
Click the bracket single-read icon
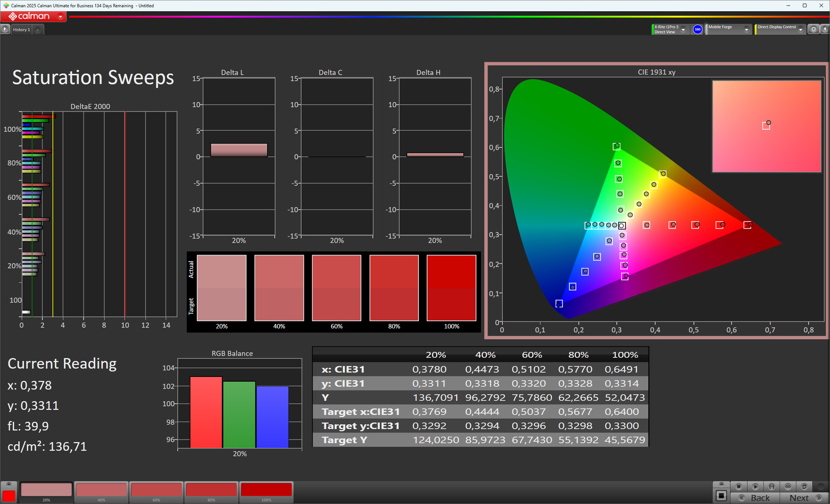772,486
